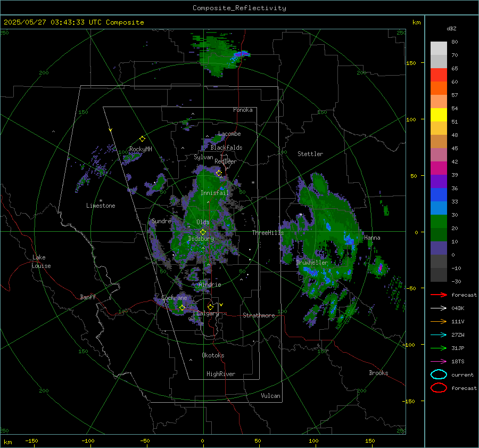Click the Blackfalds city label

click(226, 148)
